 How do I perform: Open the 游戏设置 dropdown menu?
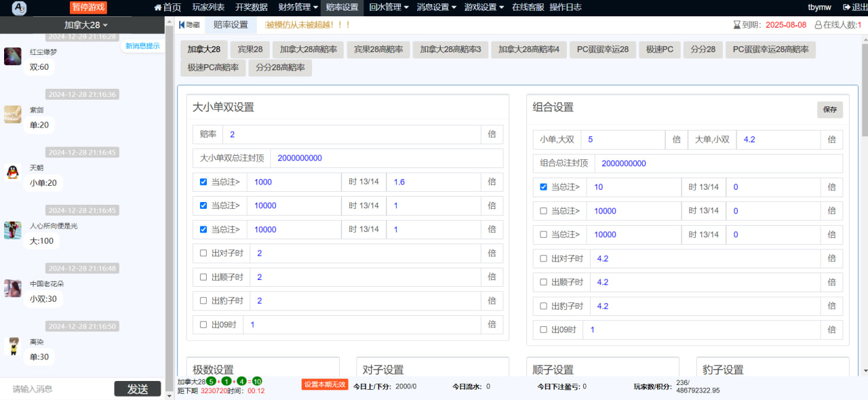(x=484, y=7)
